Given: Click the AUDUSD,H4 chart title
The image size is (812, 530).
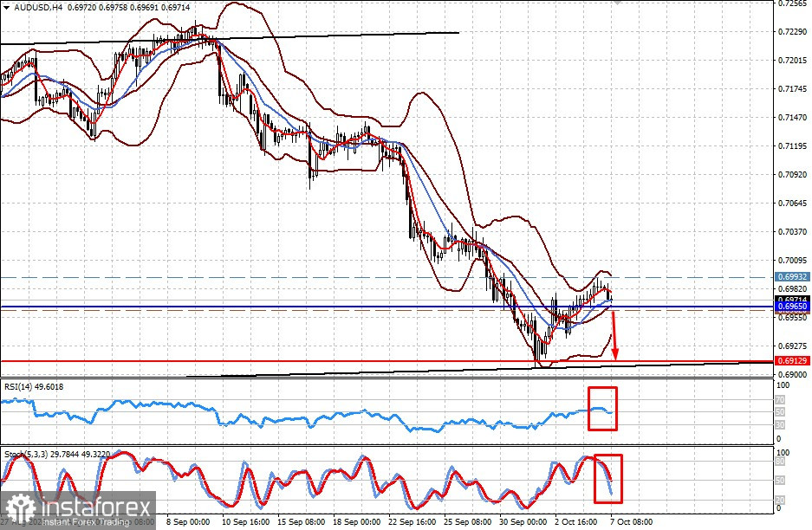Looking at the screenshot, I should point(38,8).
